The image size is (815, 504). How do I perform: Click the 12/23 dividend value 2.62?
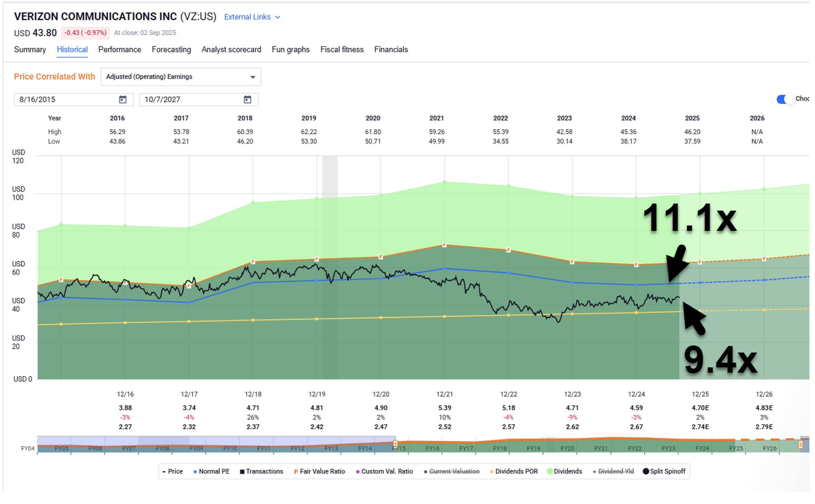click(572, 427)
